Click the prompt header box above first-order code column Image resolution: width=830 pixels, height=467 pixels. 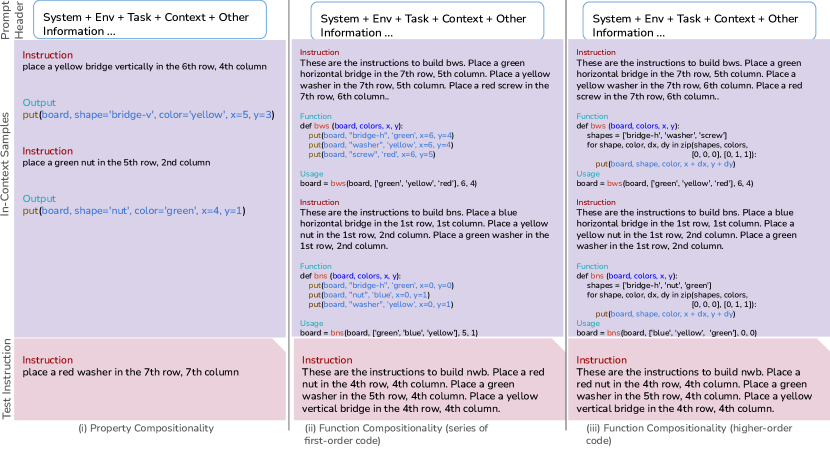[x=427, y=21]
